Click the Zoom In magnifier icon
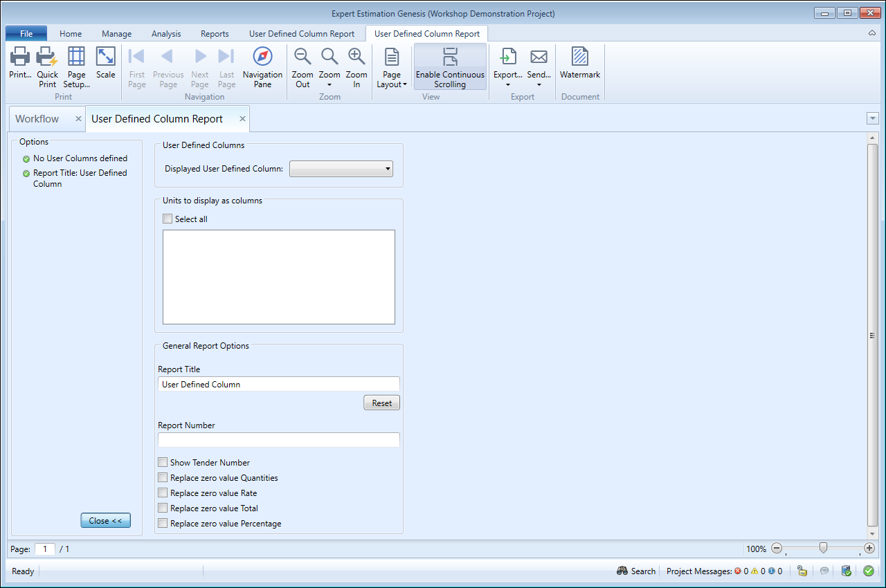 point(356,57)
